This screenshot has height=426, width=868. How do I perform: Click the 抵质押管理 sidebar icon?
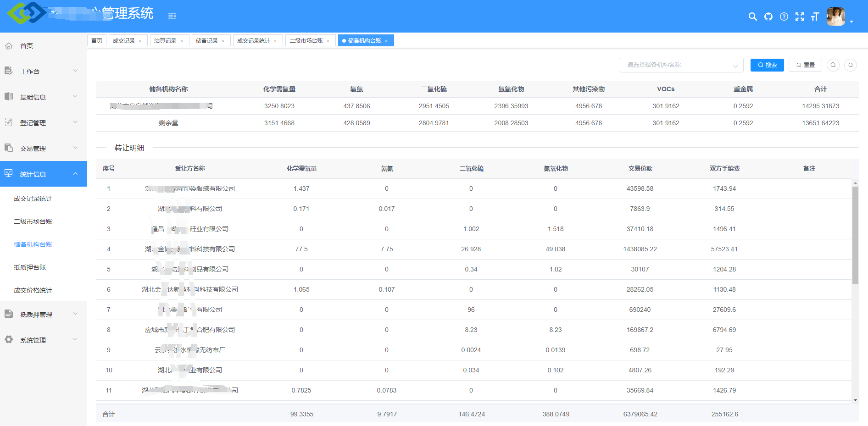tap(9, 314)
